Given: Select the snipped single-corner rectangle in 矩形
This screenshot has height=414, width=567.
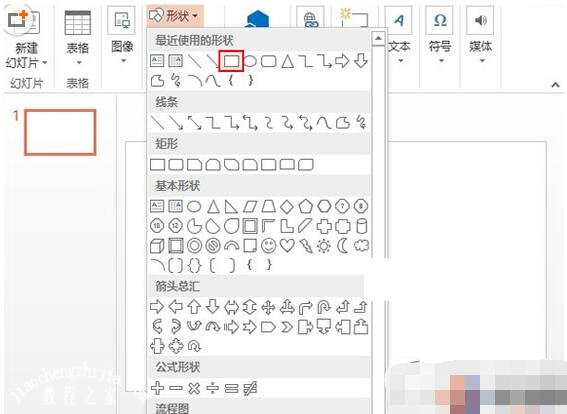Looking at the screenshot, I should 194,165.
